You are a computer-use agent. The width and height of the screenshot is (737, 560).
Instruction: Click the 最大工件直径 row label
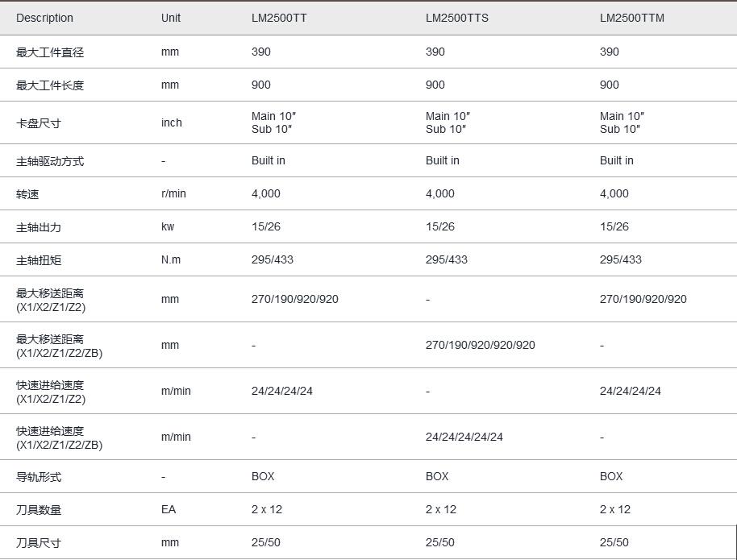50,52
